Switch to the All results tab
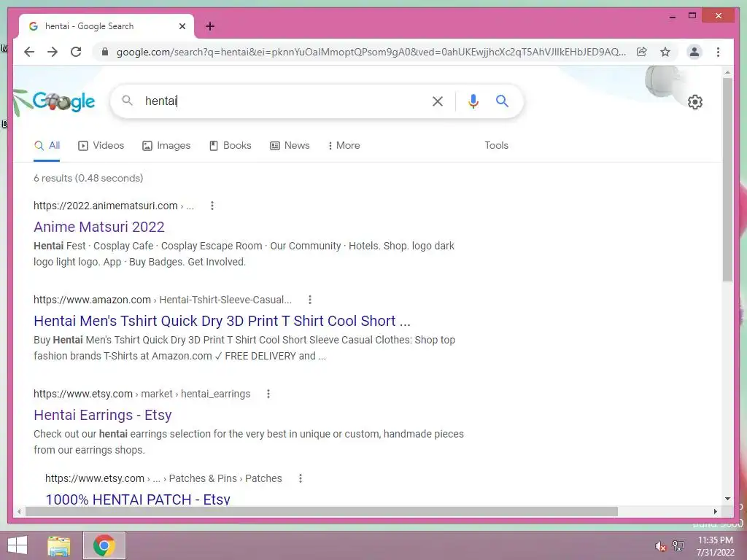Viewport: 747px width, 560px height. [47, 146]
